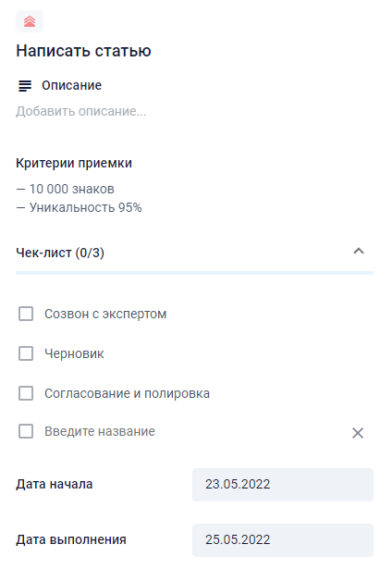This screenshot has height=569, width=392.
Task: Toggle the empty 'Введите название' checkbox
Action: pyautogui.click(x=26, y=431)
